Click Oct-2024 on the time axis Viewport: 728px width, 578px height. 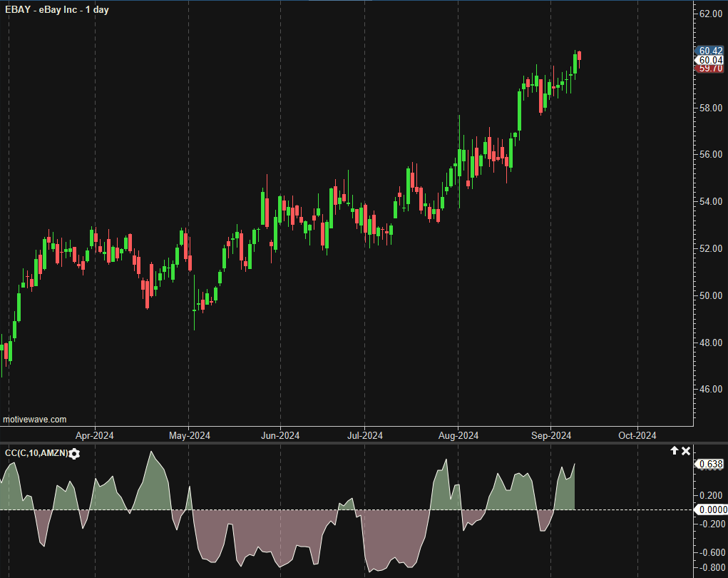coord(637,435)
